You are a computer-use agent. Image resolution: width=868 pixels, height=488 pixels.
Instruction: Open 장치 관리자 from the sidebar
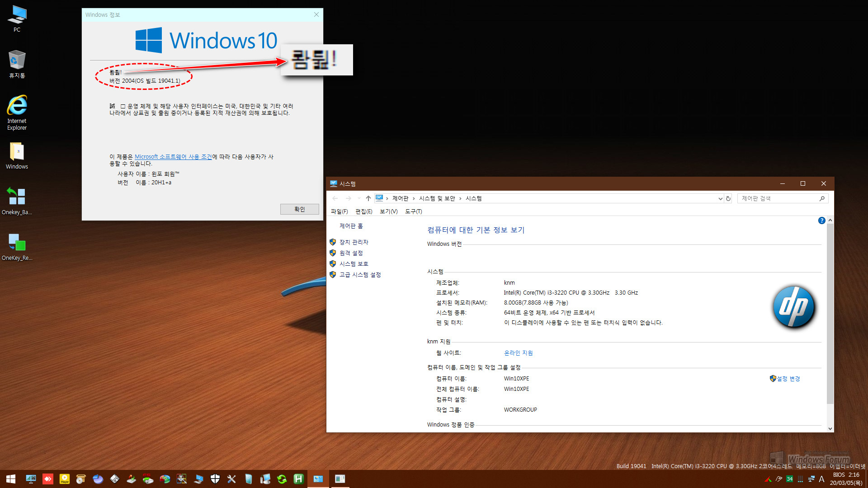click(354, 242)
